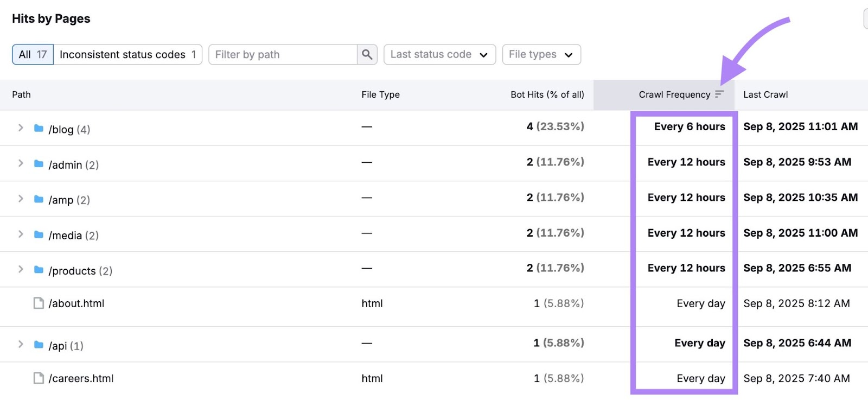Sort by Last Crawl column header

point(765,94)
